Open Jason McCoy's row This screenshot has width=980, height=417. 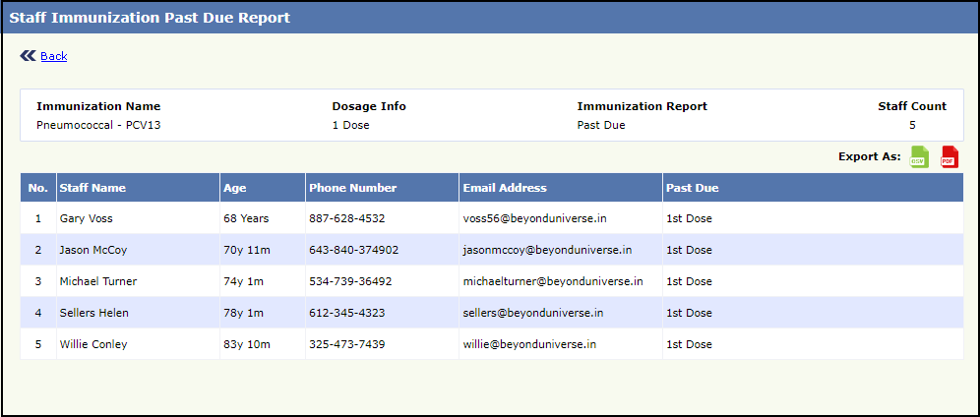point(92,250)
